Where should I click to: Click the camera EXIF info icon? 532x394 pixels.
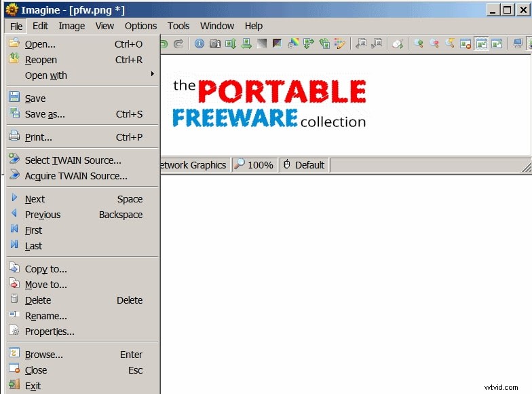214,43
